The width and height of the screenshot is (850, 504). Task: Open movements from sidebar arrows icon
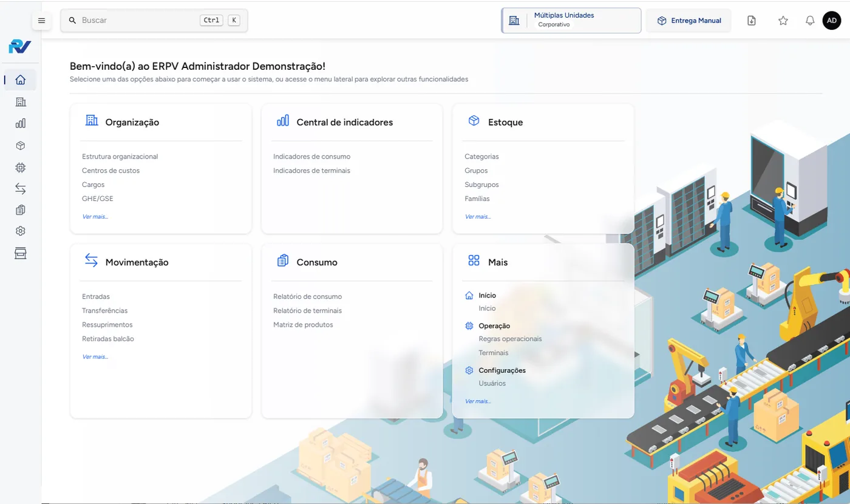tap(21, 189)
